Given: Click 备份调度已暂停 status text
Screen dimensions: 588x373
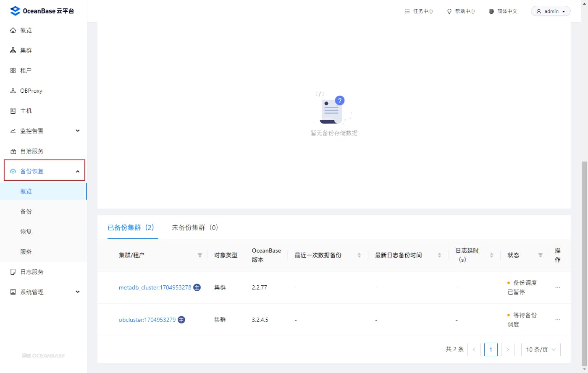Looking at the screenshot, I should (522, 287).
